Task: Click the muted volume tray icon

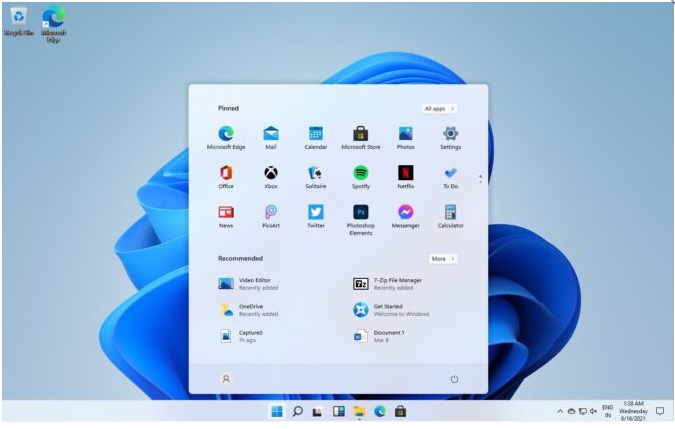Action: point(594,411)
